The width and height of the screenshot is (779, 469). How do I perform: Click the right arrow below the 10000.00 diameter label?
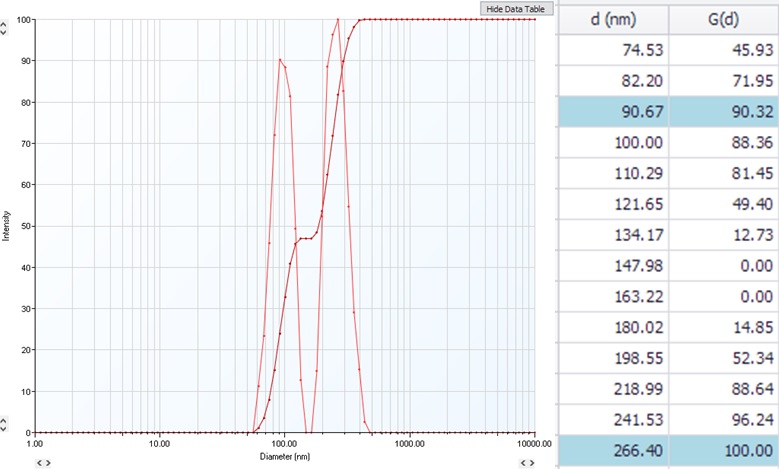tap(531, 463)
